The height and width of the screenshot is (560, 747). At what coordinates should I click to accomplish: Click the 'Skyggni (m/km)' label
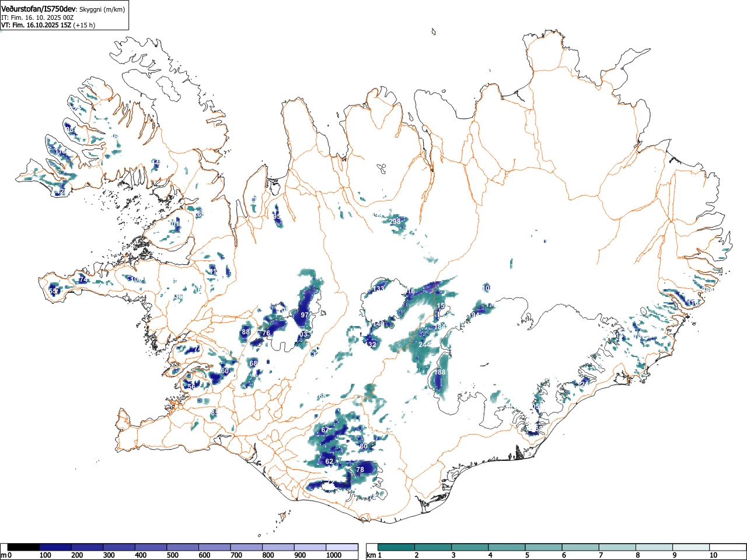point(102,9)
